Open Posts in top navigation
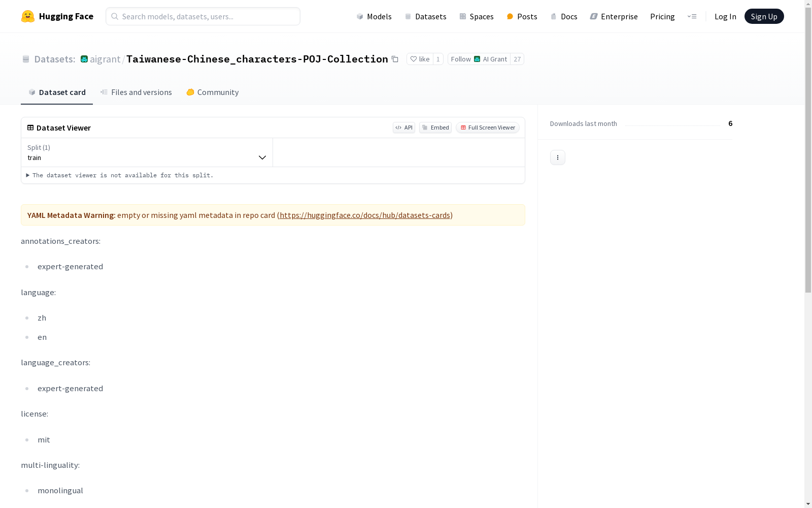The image size is (812, 508). (x=522, y=16)
